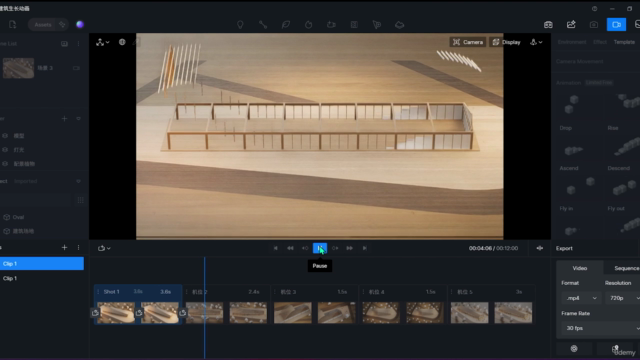This screenshot has width=640, height=360.
Task: Add a new clip with plus icon
Action: (x=64, y=247)
